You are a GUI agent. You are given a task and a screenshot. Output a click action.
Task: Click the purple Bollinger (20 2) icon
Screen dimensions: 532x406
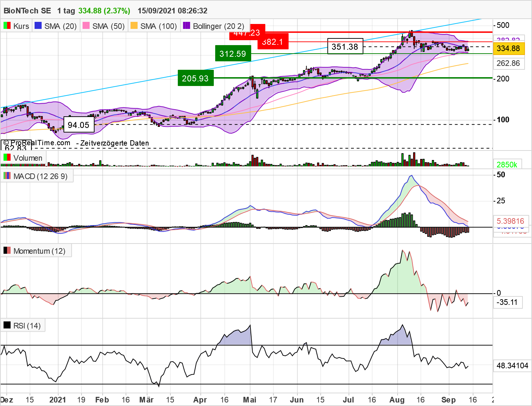tap(186, 25)
